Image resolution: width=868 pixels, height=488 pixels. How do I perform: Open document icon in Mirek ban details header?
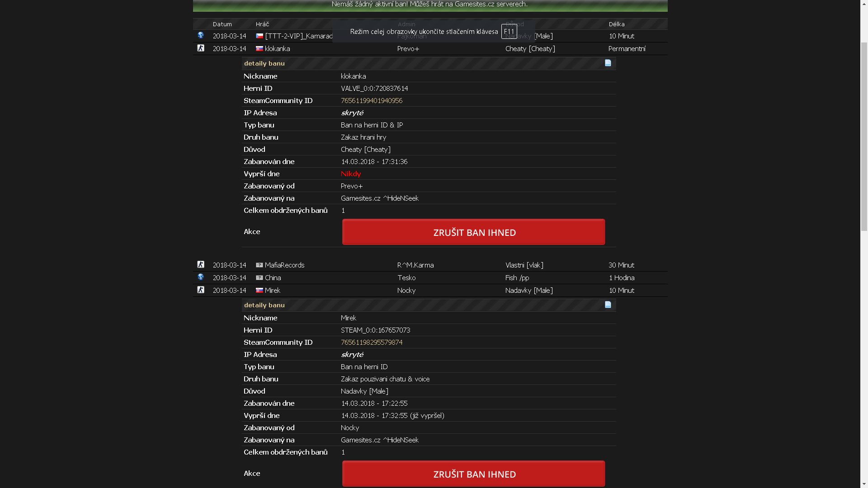(608, 305)
